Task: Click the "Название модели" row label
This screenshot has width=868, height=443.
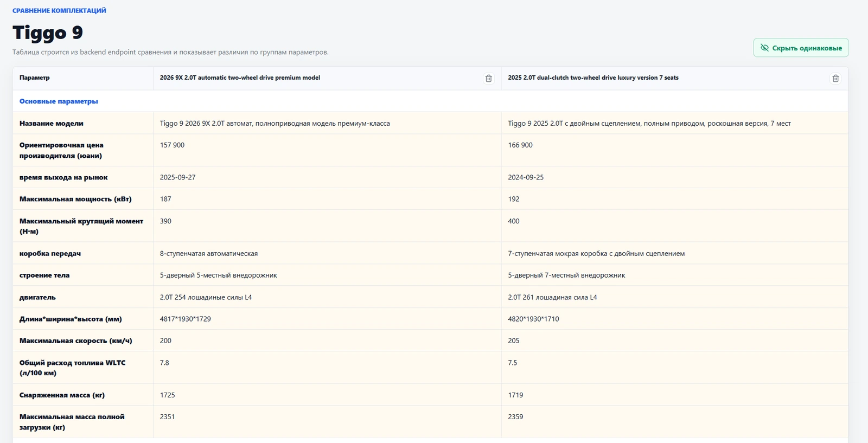Action: click(x=52, y=124)
